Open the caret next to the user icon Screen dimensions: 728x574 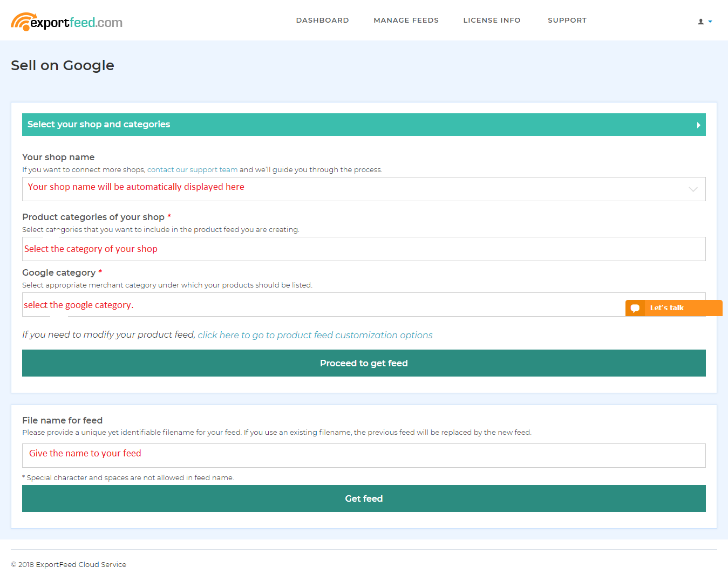click(710, 22)
